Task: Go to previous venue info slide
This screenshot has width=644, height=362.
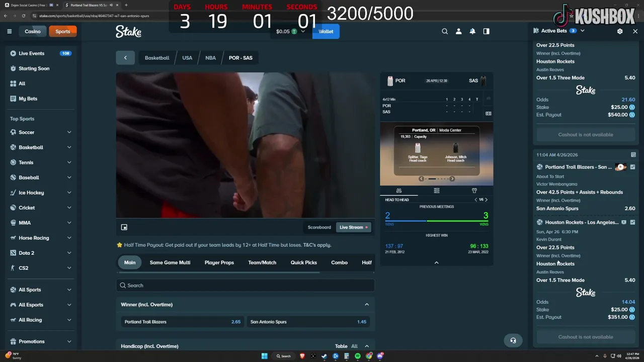Action: pos(421,178)
